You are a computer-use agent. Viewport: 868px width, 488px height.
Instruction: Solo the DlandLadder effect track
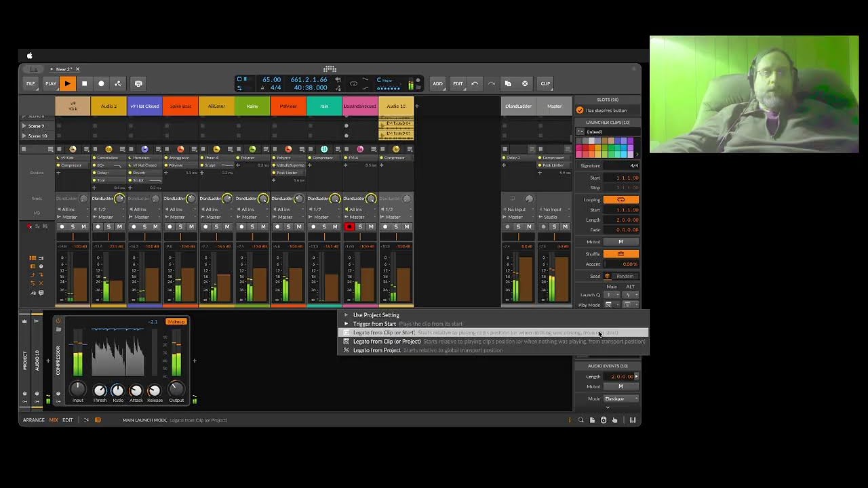[519, 226]
